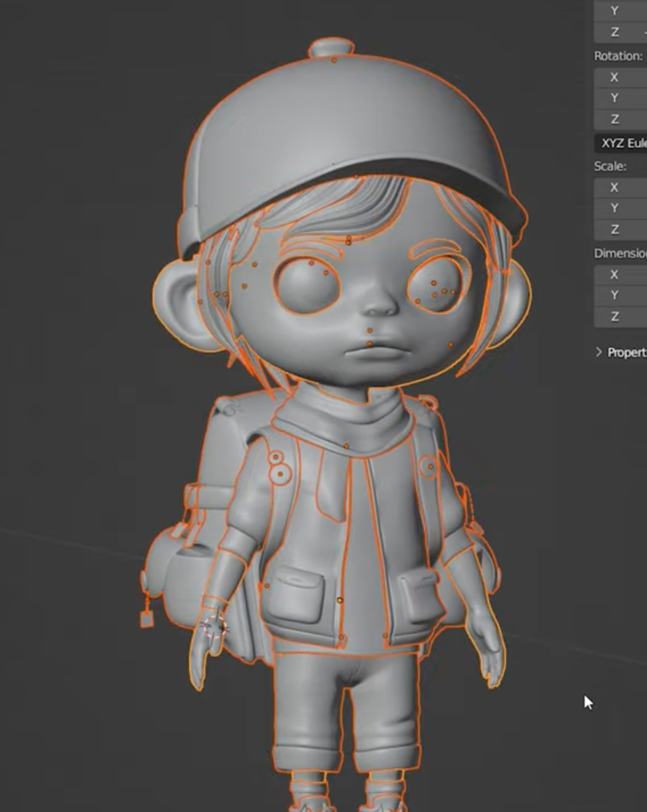
Task: Click the Location Y value field
Action: pyautogui.click(x=626, y=10)
